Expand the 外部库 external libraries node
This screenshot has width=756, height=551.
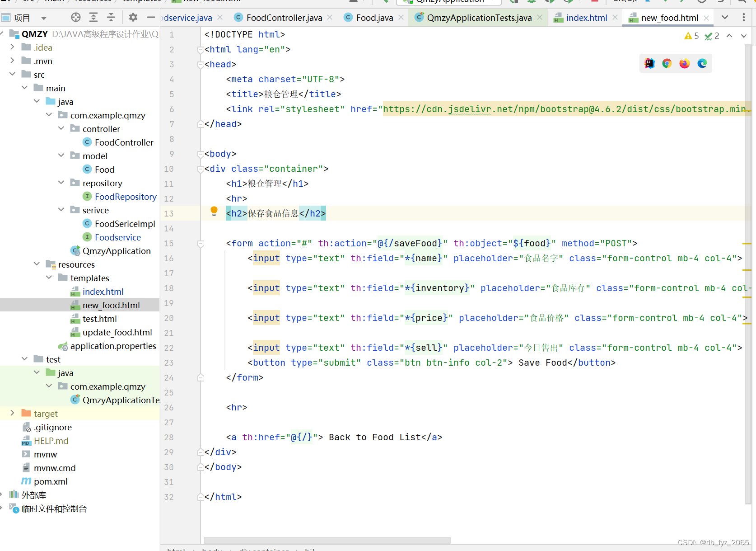[1, 494]
